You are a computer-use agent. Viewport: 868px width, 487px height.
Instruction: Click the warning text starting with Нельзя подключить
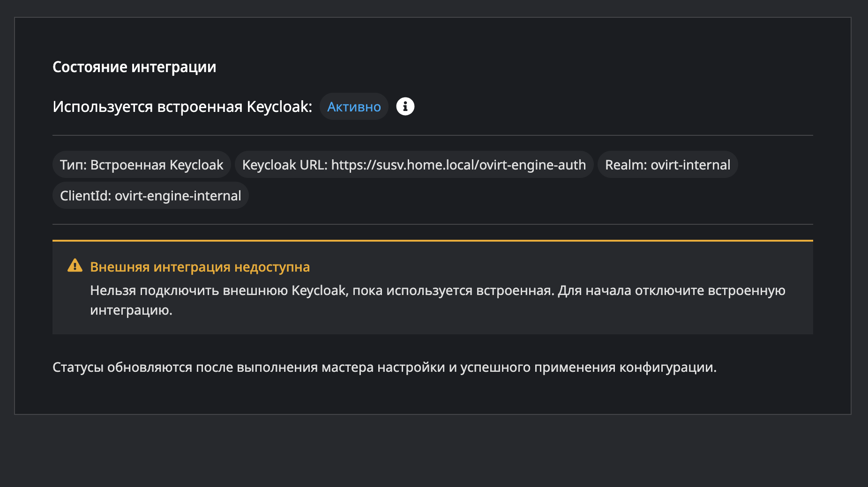coord(437,291)
